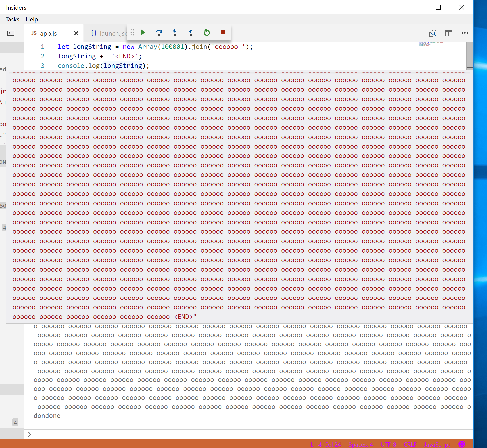Change line endings via CRLF indicator

coord(411,444)
